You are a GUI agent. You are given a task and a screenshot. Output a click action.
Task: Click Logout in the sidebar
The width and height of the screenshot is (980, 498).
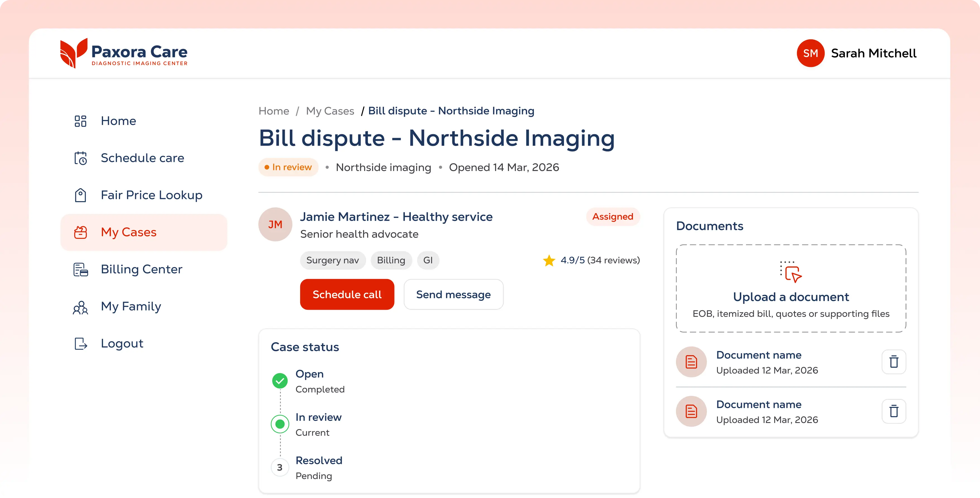pyautogui.click(x=144, y=344)
